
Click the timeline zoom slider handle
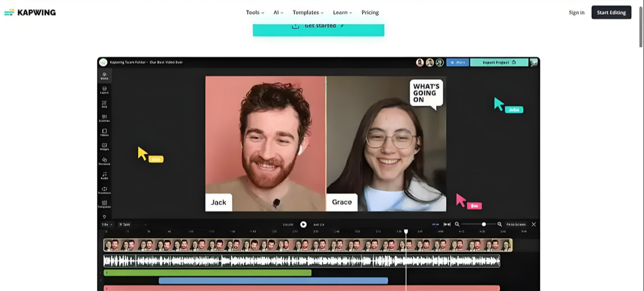click(x=484, y=224)
